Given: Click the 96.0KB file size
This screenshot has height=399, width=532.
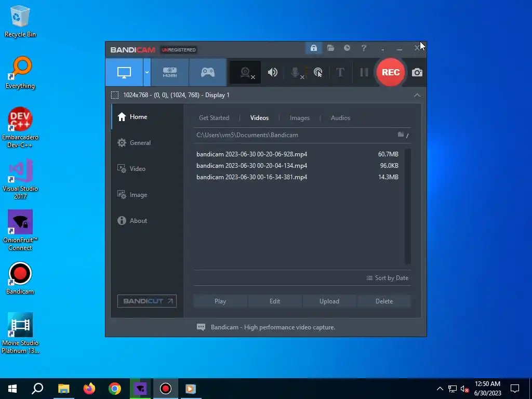Looking at the screenshot, I should click(389, 166).
